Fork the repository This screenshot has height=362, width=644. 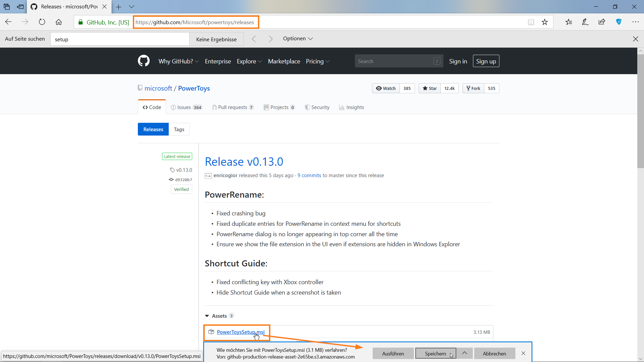pyautogui.click(x=473, y=88)
